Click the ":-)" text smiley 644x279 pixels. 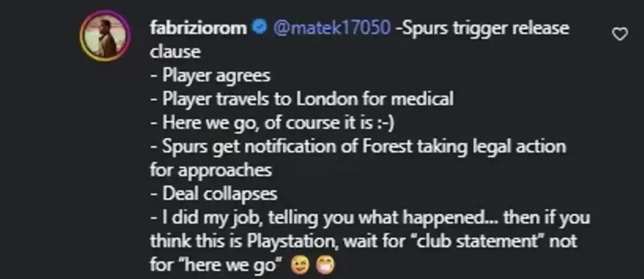pos(385,123)
